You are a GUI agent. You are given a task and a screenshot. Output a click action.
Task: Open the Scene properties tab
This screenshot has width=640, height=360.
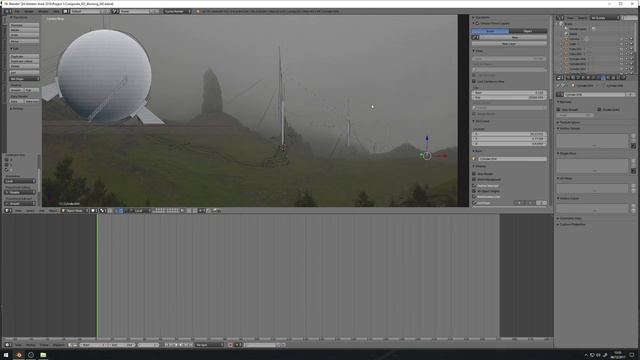578,77
